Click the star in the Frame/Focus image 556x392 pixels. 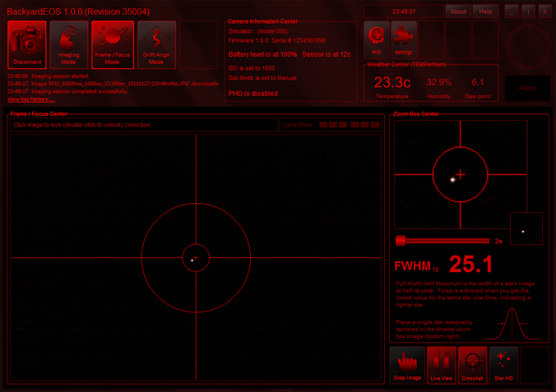point(192,260)
